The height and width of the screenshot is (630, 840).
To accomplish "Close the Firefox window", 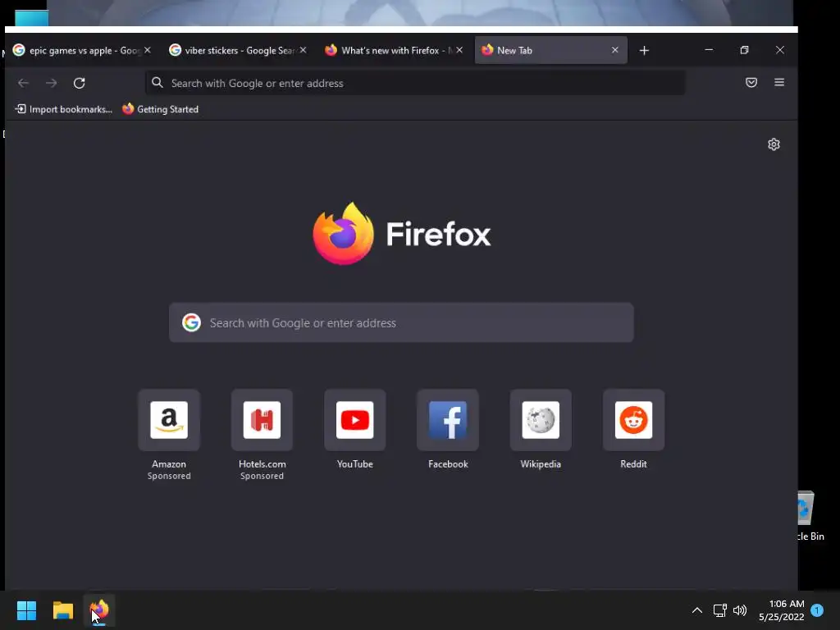I will (780, 50).
